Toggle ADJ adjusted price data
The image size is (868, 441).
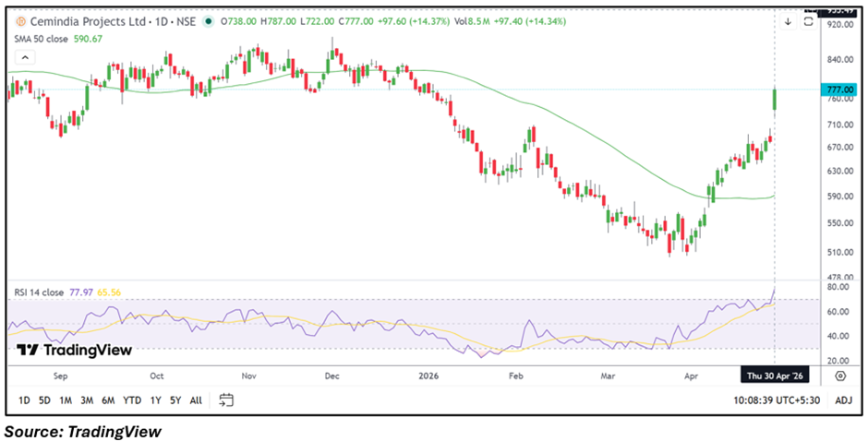(843, 400)
